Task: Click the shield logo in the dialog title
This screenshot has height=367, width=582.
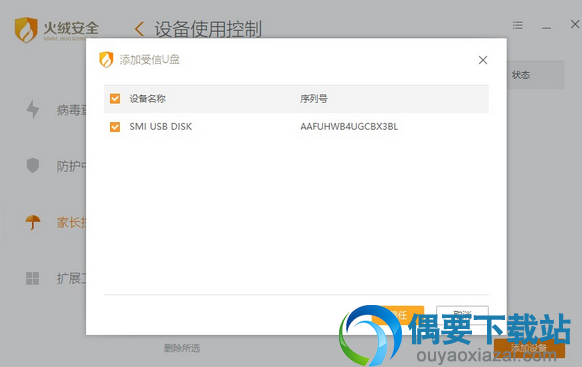Action: (x=106, y=59)
